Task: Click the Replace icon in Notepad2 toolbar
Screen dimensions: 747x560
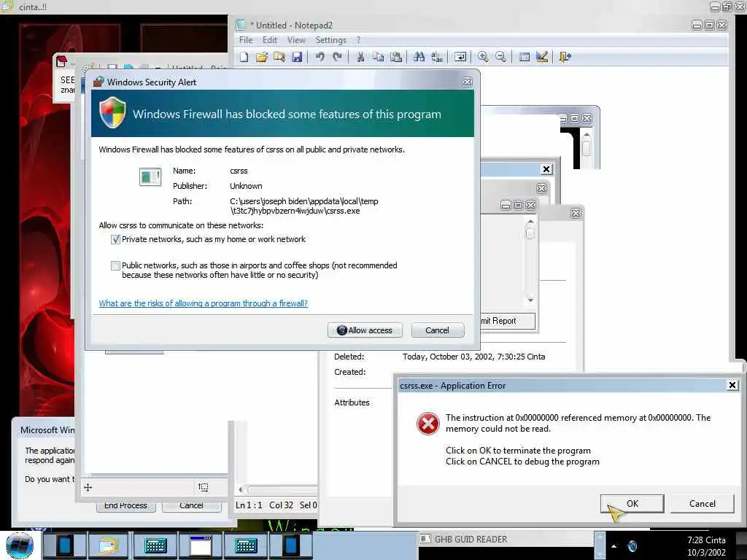Action: [437, 57]
